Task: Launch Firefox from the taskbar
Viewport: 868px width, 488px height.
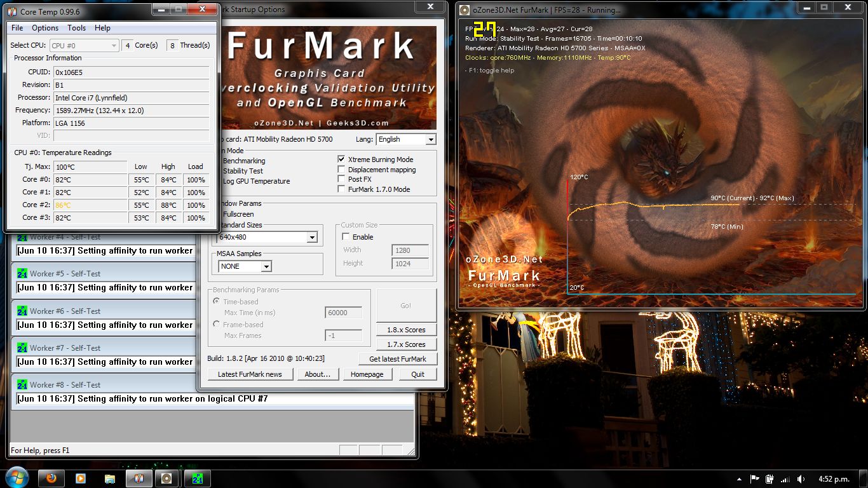Action: [x=51, y=478]
